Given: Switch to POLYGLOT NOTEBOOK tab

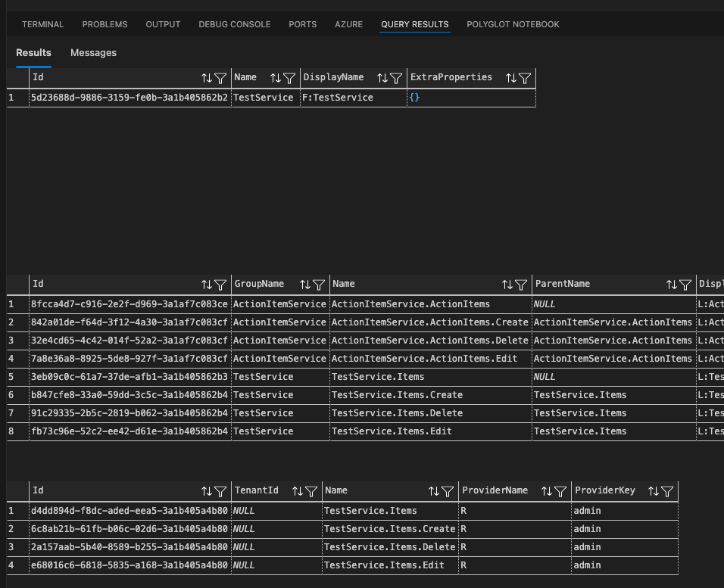Looking at the screenshot, I should click(x=513, y=24).
